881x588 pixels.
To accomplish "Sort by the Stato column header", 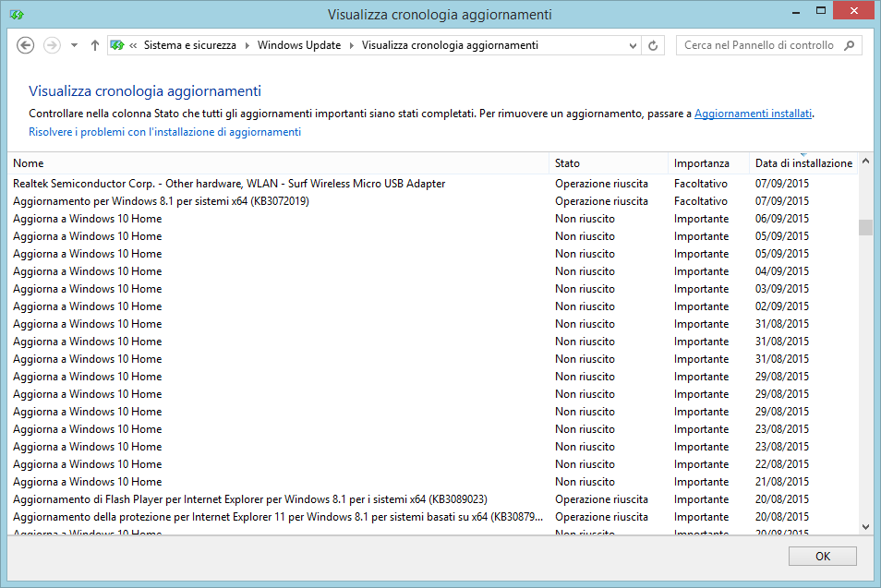I will tap(609, 163).
